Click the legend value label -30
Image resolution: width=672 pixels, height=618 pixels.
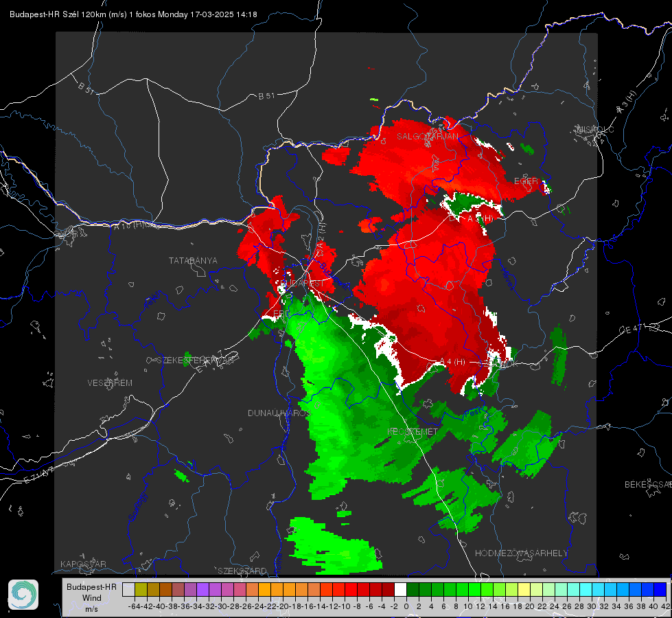[221, 606]
